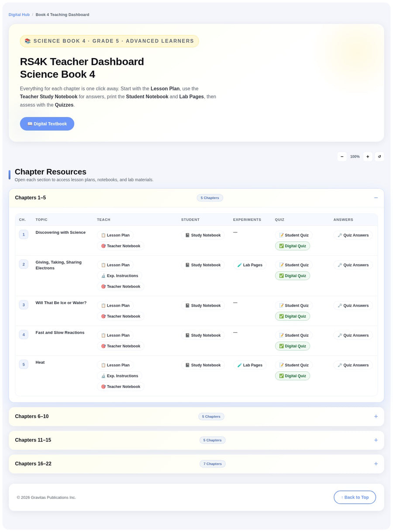Open Study Notebook for chapter 3

click(203, 305)
